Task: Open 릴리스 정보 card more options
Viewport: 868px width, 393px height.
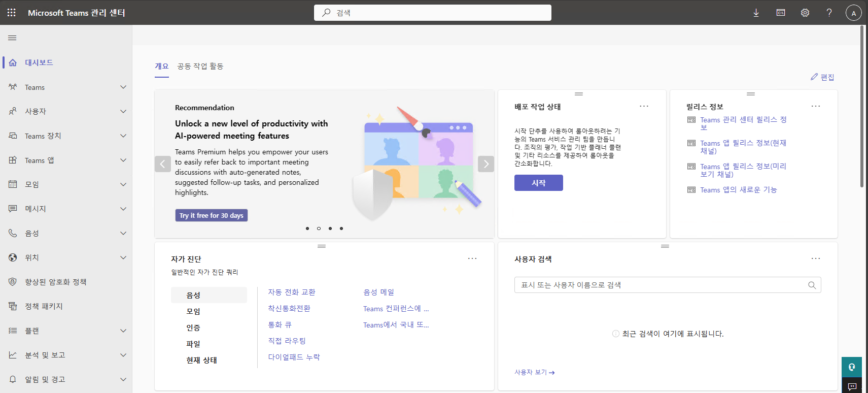Action: pos(816,106)
